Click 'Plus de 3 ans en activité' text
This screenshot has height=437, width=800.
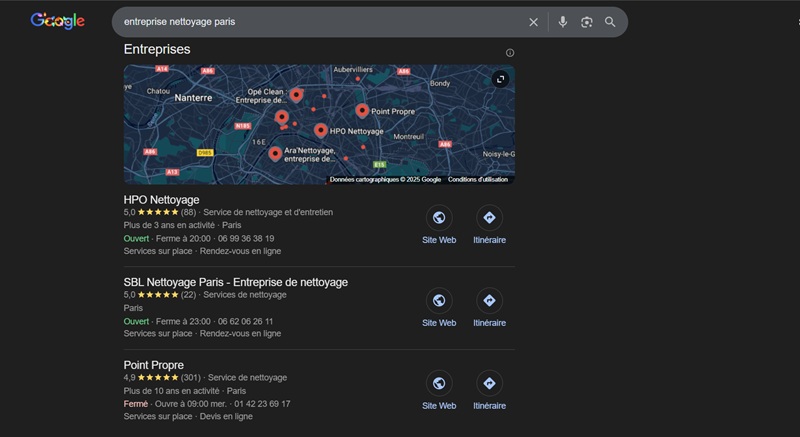click(x=169, y=225)
